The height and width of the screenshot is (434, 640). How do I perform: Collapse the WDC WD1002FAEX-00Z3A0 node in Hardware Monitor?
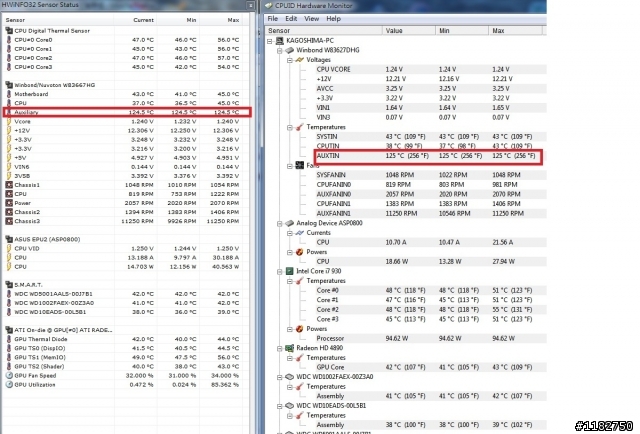pyautogui.click(x=280, y=377)
